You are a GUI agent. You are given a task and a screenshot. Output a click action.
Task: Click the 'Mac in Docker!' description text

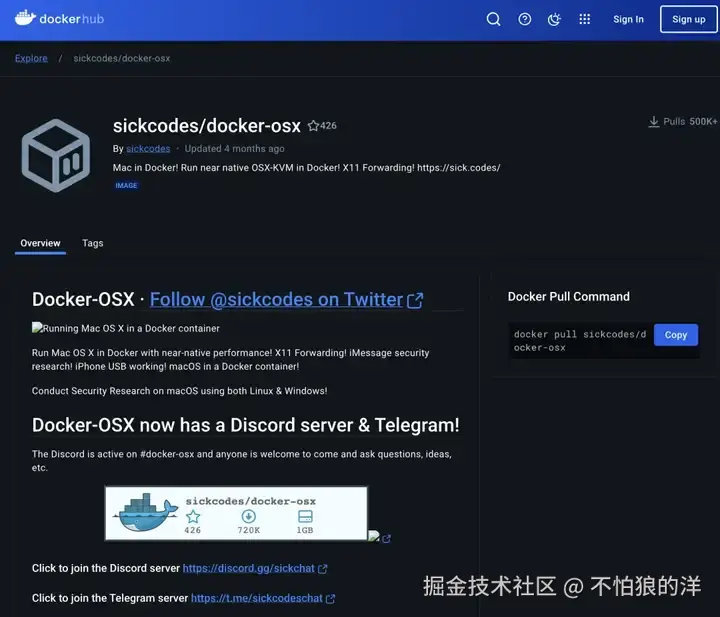tap(306, 168)
